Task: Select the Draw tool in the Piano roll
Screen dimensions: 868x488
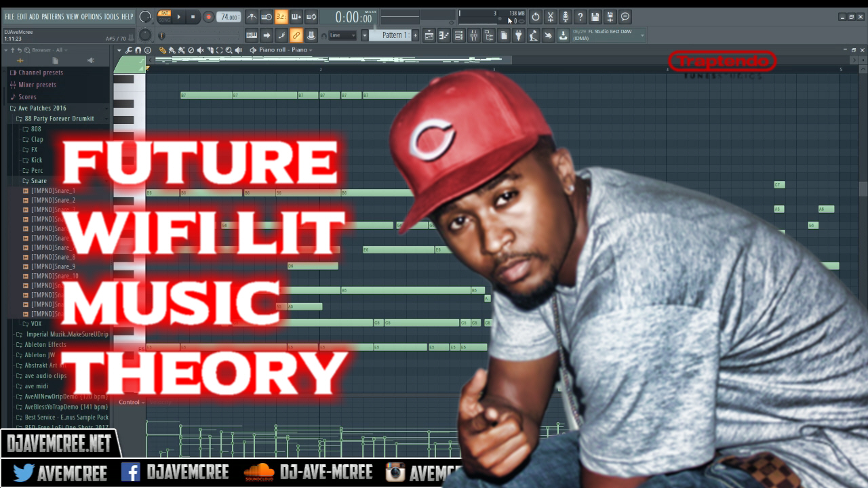Action: pyautogui.click(x=162, y=49)
